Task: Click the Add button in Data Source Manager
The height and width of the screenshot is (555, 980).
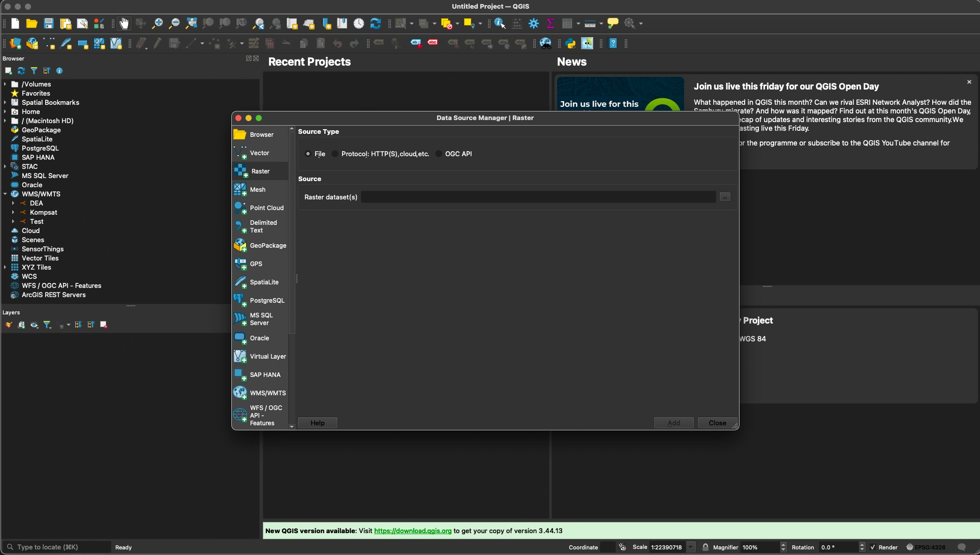Action: tap(673, 423)
